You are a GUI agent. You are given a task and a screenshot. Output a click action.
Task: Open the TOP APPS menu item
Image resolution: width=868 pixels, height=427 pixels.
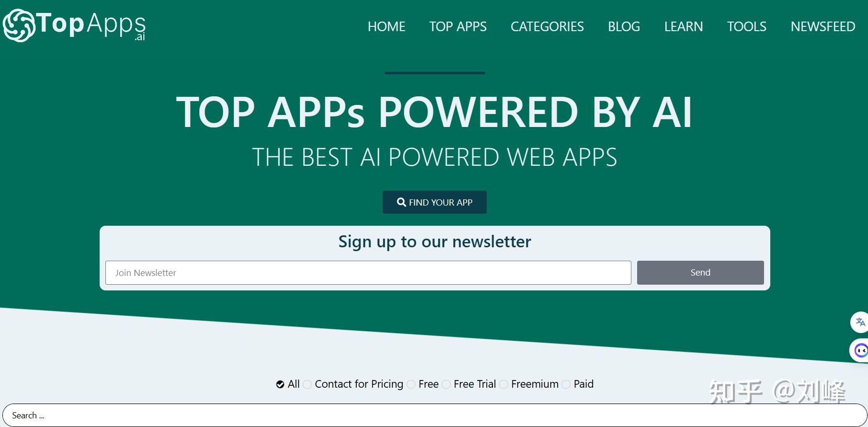[x=458, y=26]
